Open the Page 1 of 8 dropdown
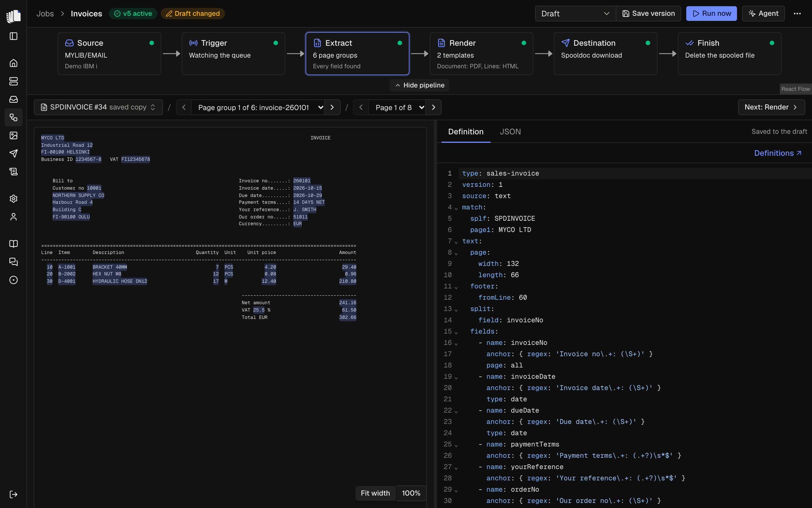 point(397,107)
